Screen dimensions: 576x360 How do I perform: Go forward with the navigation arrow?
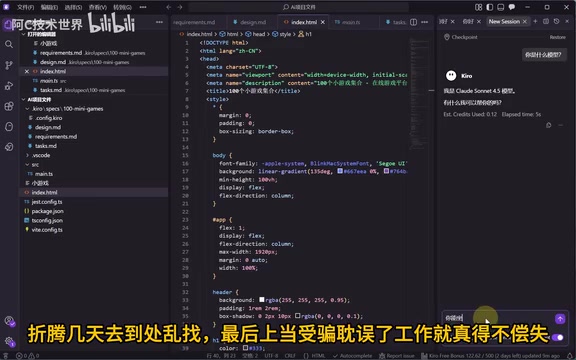point(180,7)
